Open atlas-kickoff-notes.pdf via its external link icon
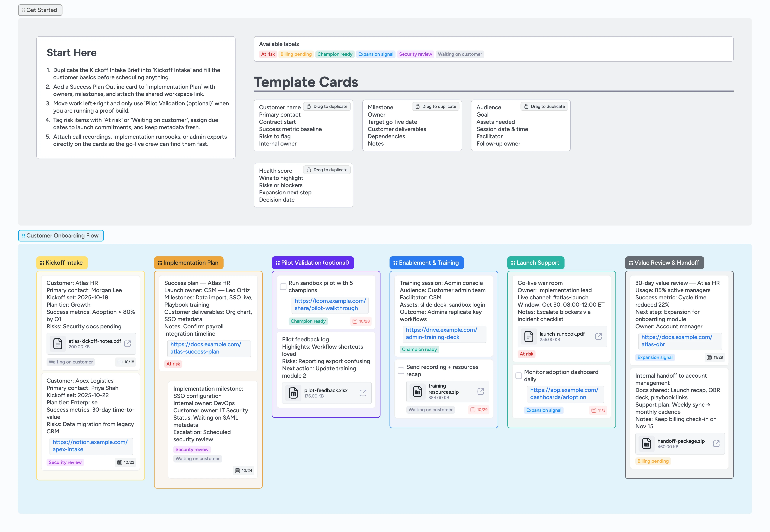Image resolution: width=770 pixels, height=532 pixels. pyautogui.click(x=127, y=344)
